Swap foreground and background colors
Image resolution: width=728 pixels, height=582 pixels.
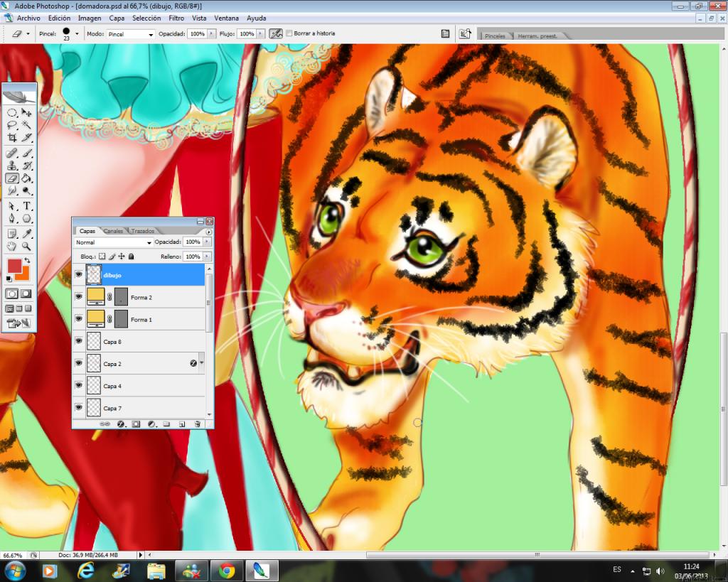pos(27,260)
